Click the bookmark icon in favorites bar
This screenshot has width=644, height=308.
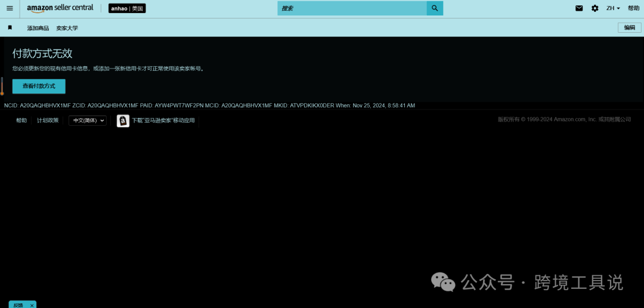pyautogui.click(x=10, y=27)
